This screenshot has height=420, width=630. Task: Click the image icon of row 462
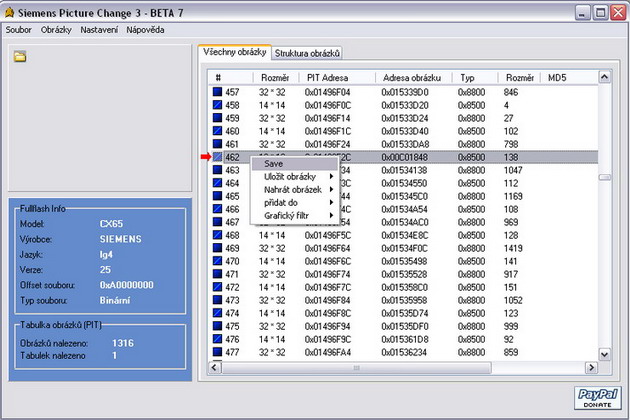tap(217, 157)
